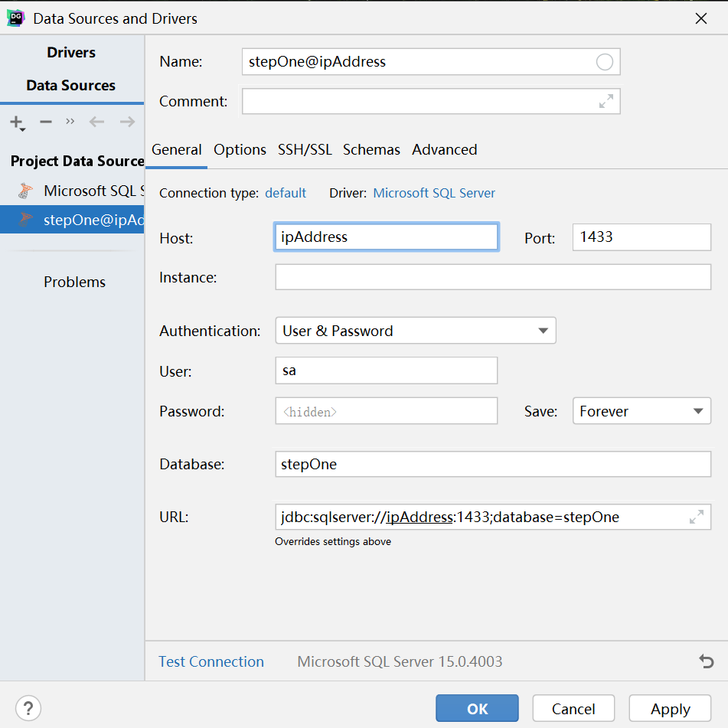Click the SQL Server icon beside stepOne@ipAddress

(25, 219)
